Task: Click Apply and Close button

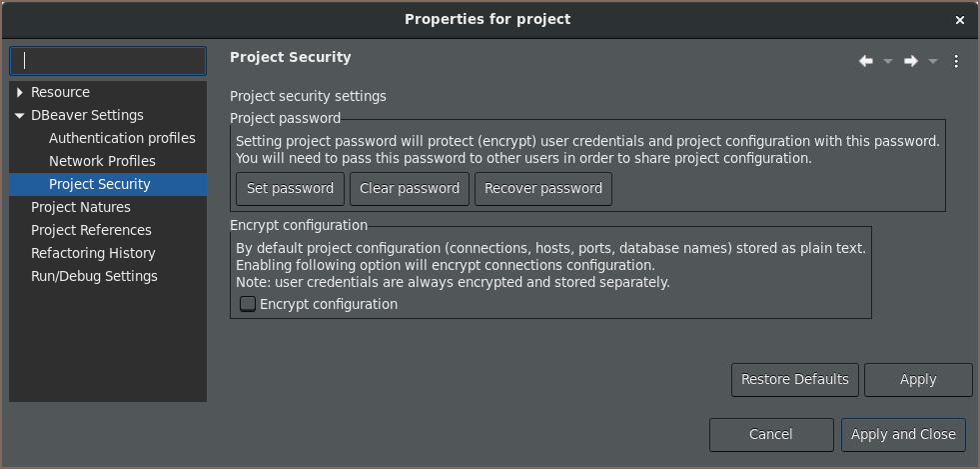Action: click(x=903, y=435)
